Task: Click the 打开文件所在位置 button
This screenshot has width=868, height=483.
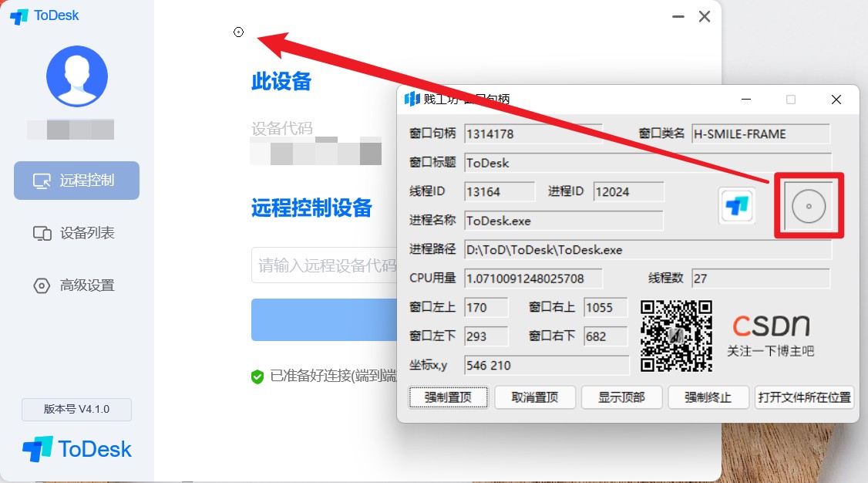Action: pos(804,397)
